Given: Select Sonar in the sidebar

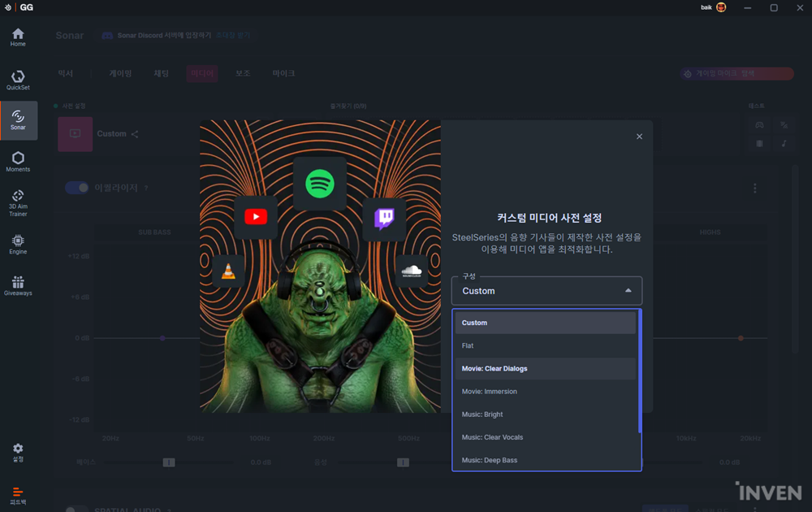Looking at the screenshot, I should [x=19, y=120].
